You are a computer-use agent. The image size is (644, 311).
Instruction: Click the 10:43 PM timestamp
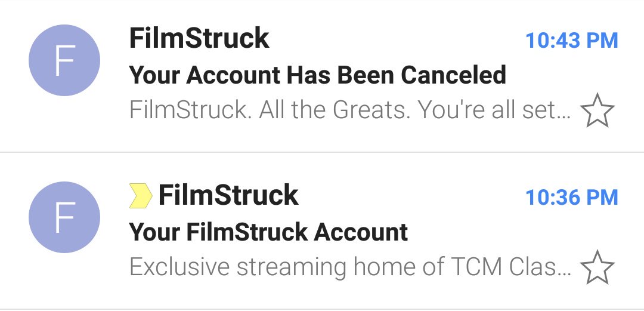tap(572, 41)
